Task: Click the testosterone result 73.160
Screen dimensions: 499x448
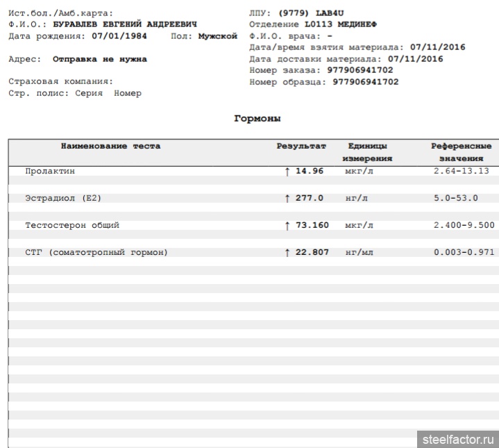Action: coord(312,225)
